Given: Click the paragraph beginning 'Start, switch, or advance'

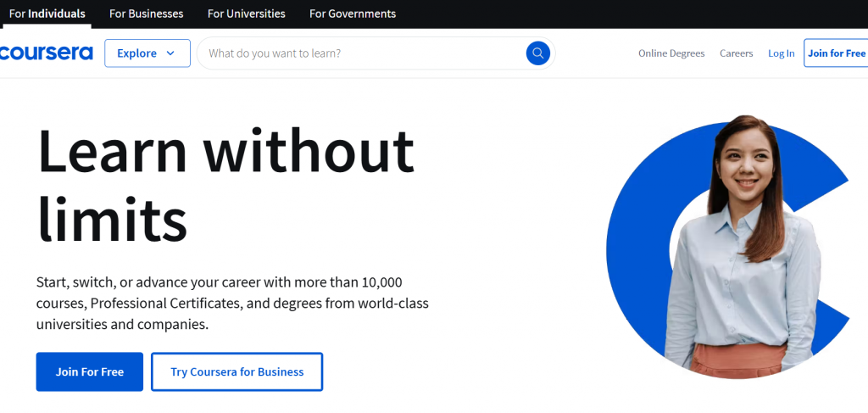Looking at the screenshot, I should [x=232, y=304].
